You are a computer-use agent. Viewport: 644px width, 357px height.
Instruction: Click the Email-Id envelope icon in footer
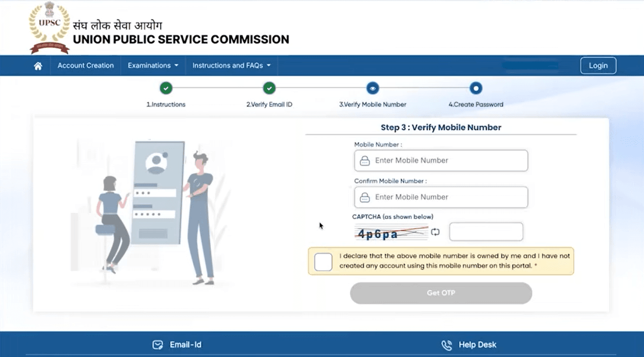point(157,344)
